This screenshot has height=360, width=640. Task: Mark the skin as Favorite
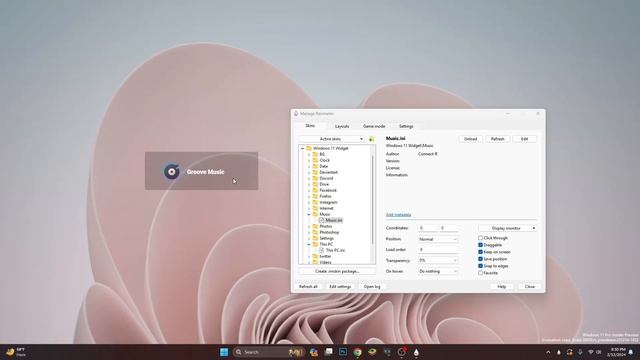coord(480,273)
